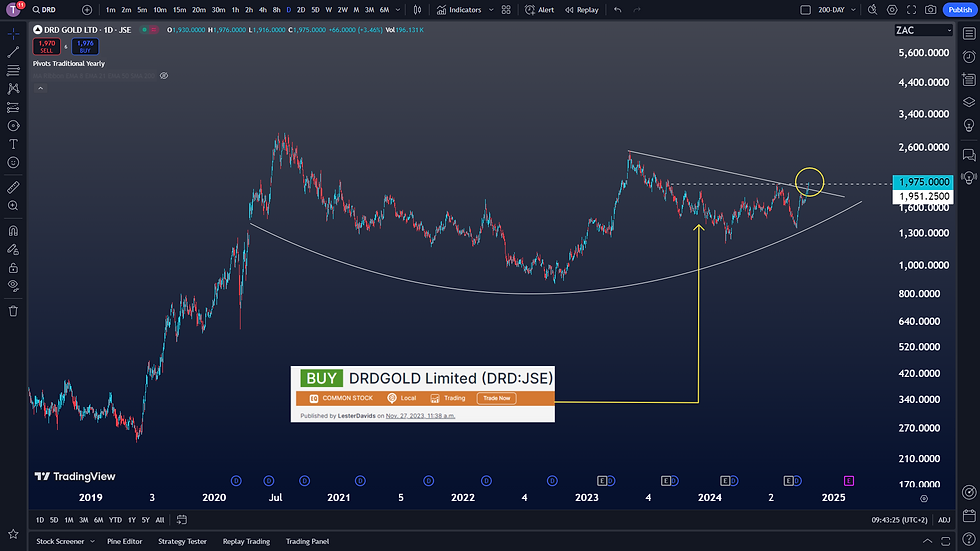Screen dimensions: 980x551
Task: Show the hidden MA Ribbon indicator
Action: [164, 76]
